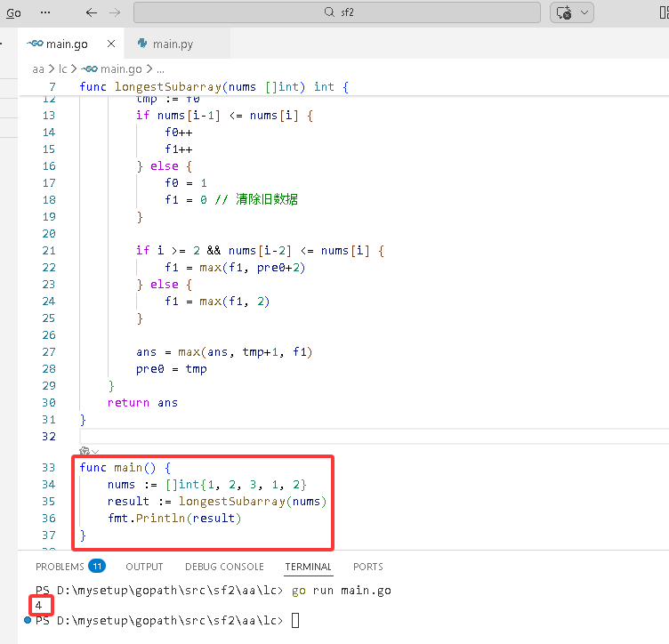Click 'fmt.Println(result)' on line 36
669x644 pixels.
174,519
